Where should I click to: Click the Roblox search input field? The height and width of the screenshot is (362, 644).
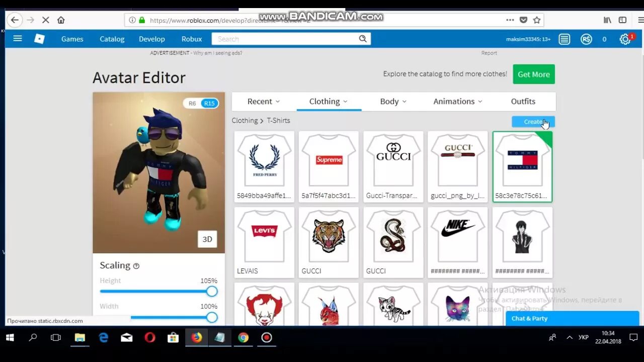tap(284, 39)
